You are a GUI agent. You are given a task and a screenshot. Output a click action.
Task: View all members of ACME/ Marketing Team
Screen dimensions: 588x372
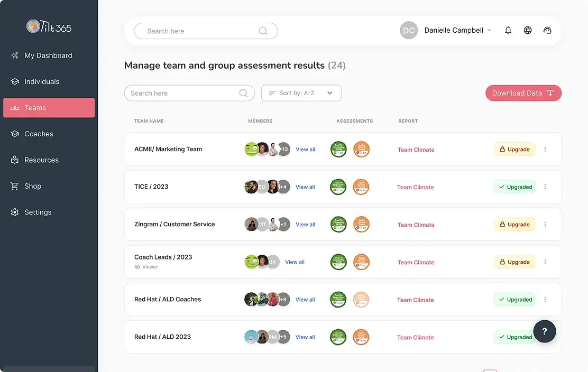(x=305, y=150)
